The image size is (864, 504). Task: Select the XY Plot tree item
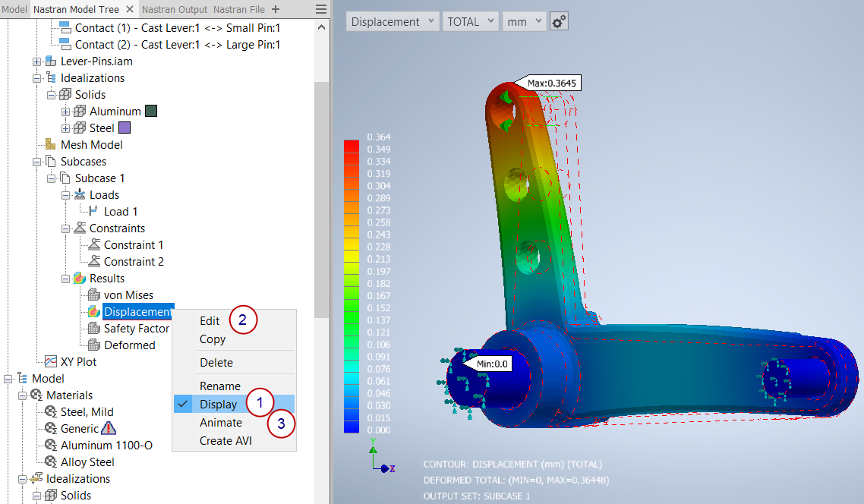tap(78, 361)
